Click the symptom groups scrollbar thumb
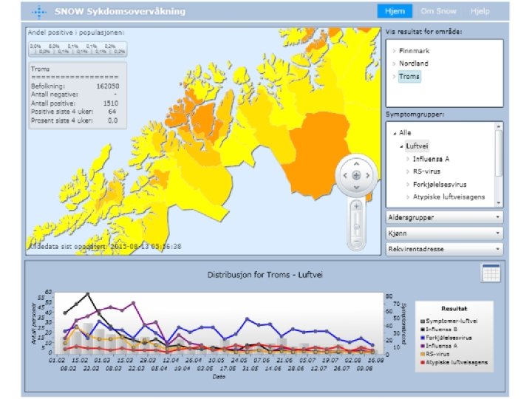Viewport: 532px width, 399px height. point(499,154)
